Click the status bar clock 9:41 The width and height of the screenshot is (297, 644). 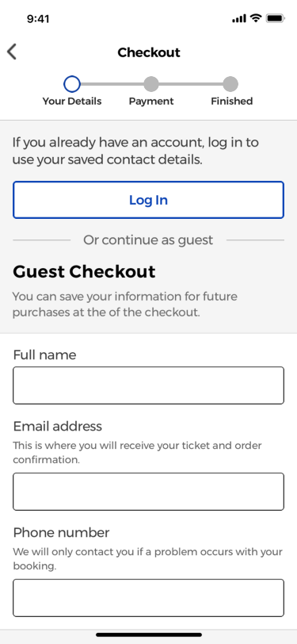pyautogui.click(x=38, y=19)
